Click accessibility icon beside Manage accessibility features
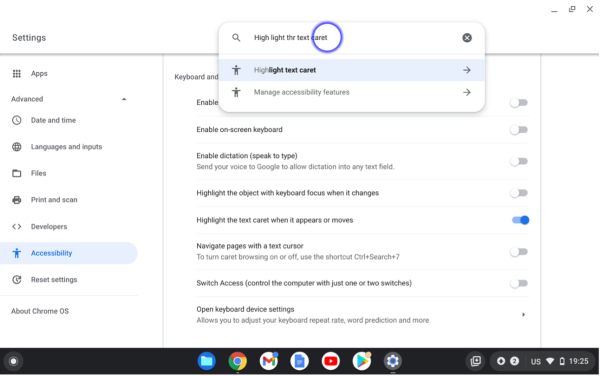Viewport: 600px width, 376px height. (236, 92)
